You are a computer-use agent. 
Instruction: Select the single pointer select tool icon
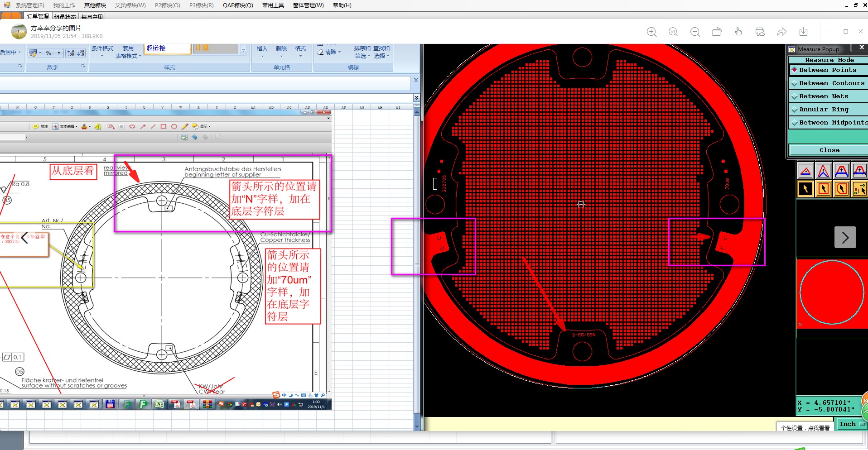click(x=805, y=189)
